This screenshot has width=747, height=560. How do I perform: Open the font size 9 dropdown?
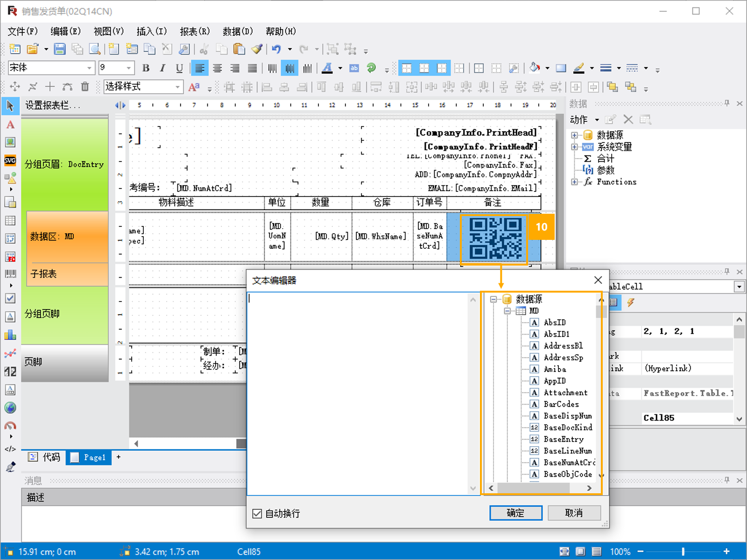(x=129, y=68)
